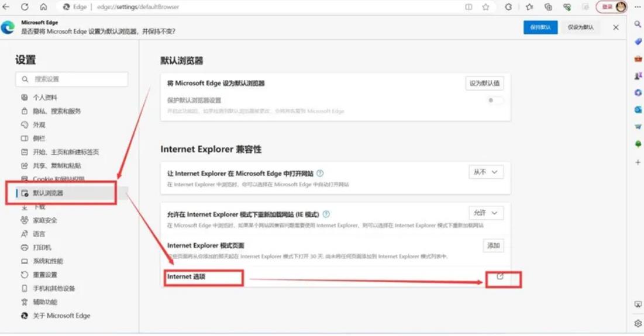Image resolution: width=644 pixels, height=336 pixels.
Task: Expand the 允许 dropdown for IE mode
Action: coord(486,213)
